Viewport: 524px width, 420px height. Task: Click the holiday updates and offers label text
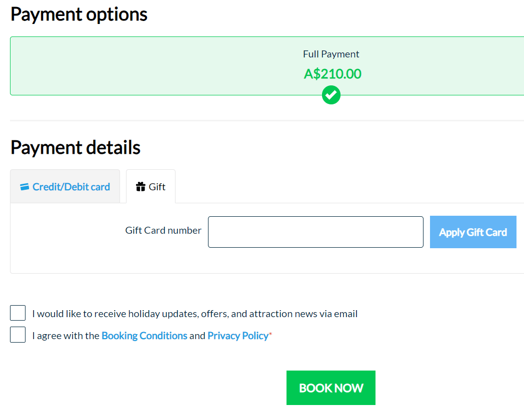(x=195, y=314)
